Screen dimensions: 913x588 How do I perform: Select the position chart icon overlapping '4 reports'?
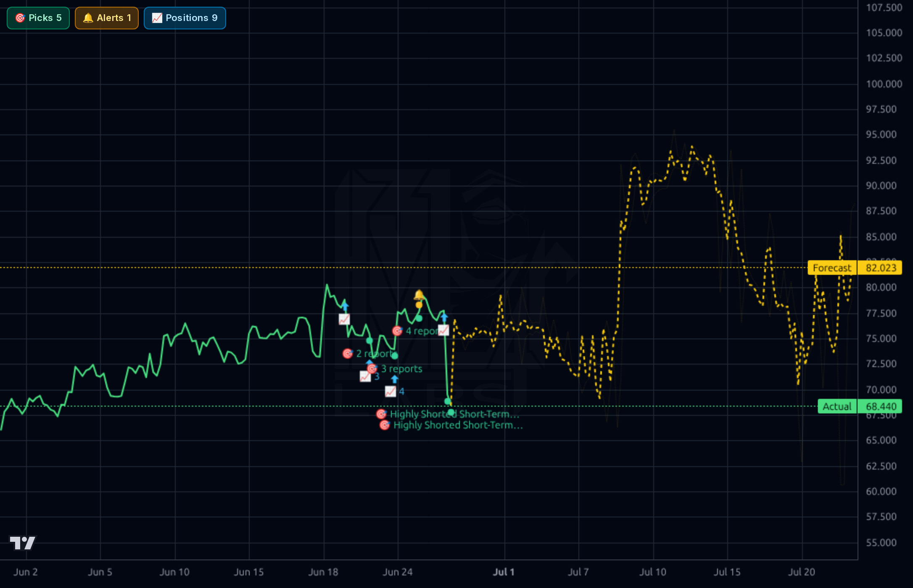(443, 330)
